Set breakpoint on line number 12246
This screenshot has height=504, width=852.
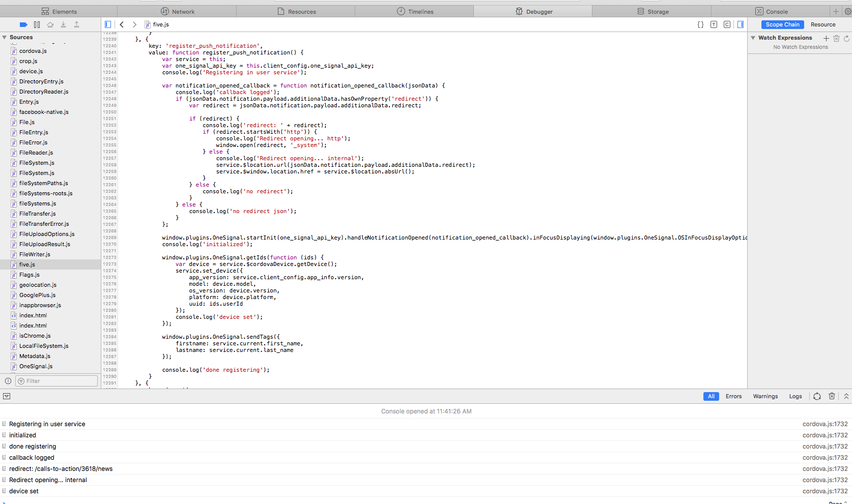109,85
